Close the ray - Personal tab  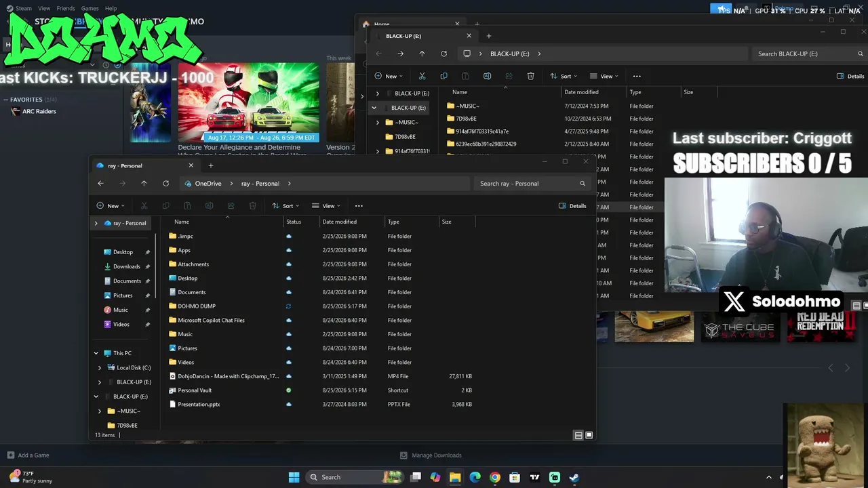191,165
